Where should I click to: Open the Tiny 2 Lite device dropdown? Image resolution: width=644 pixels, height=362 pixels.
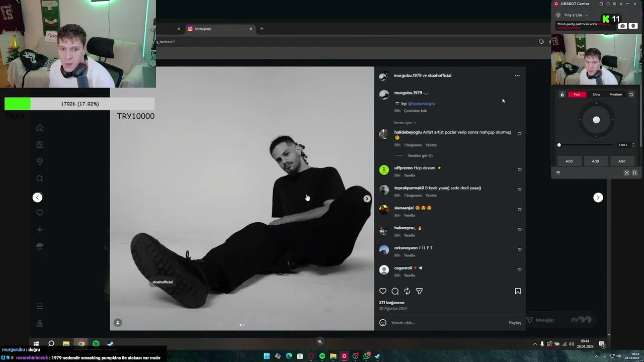coord(576,15)
